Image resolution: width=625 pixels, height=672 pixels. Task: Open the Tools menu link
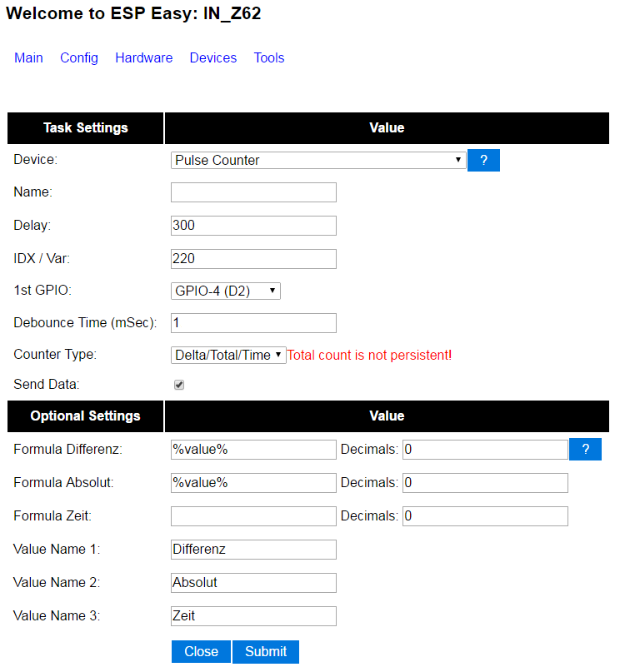[x=269, y=57]
